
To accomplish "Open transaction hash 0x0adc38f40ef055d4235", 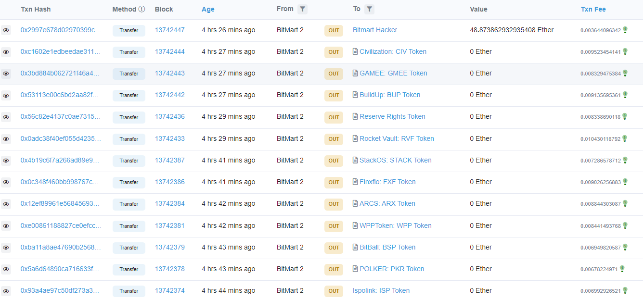I will [61, 138].
